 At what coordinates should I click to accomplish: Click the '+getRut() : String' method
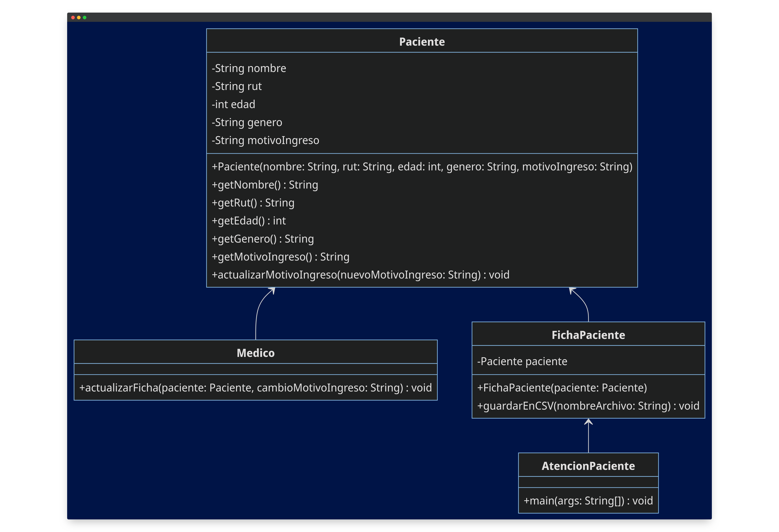pyautogui.click(x=253, y=203)
